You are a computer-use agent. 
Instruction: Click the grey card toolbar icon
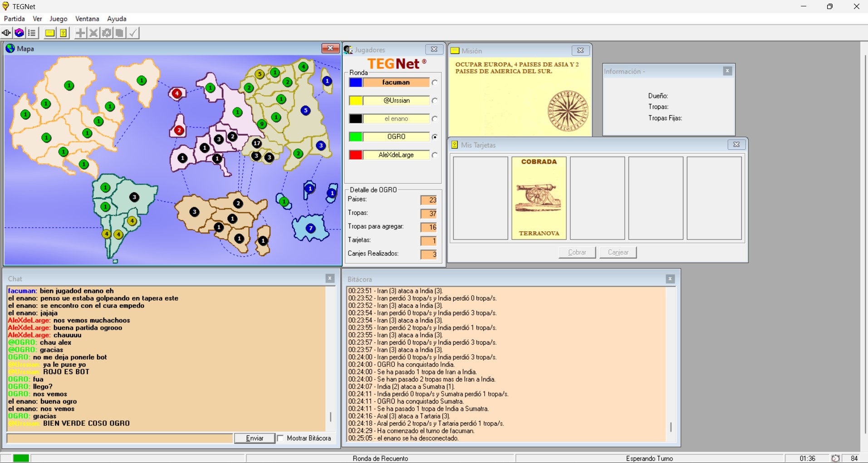pyautogui.click(x=119, y=33)
